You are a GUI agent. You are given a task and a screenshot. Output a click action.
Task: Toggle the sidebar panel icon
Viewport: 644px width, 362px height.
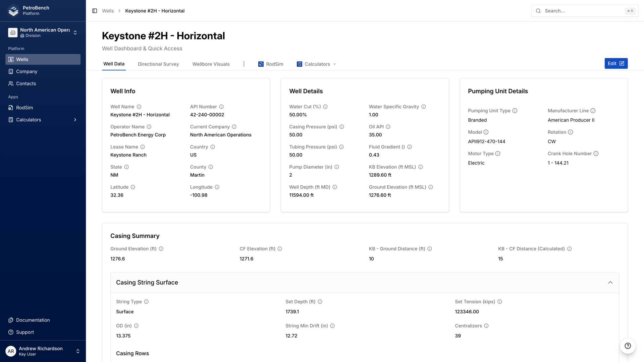tap(95, 11)
